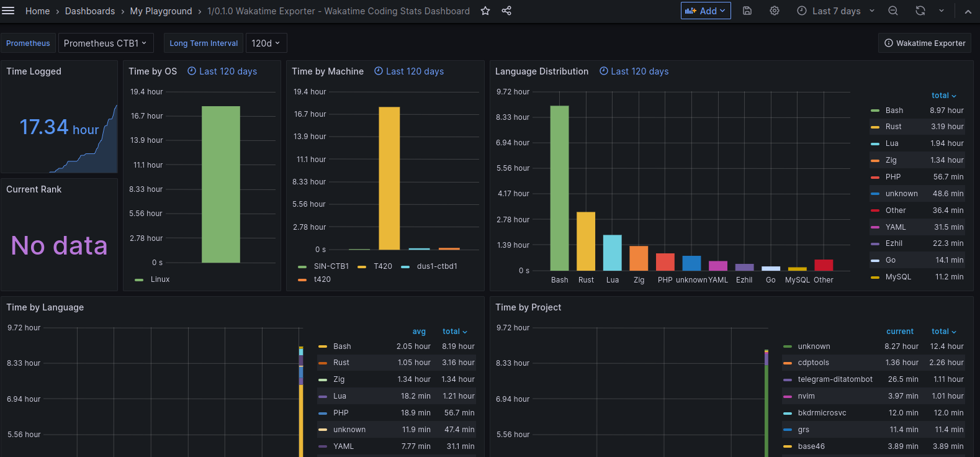The height and width of the screenshot is (457, 980).
Task: Click Prometheus variable label
Action: pos(28,43)
